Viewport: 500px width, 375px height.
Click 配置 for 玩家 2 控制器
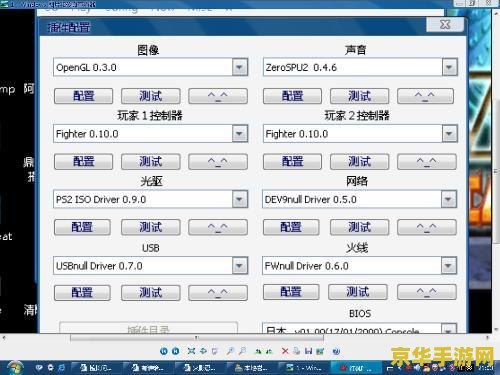pyautogui.click(x=292, y=162)
